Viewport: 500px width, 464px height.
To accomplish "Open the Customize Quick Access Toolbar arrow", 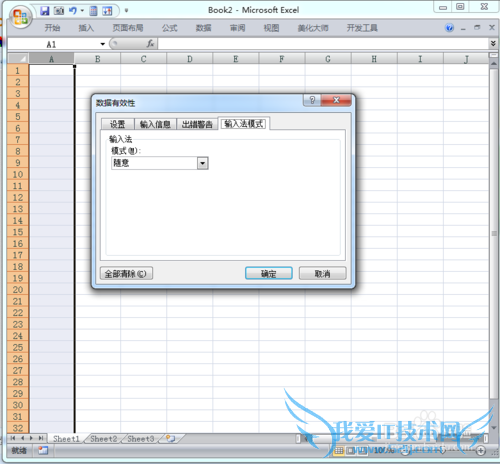I will (x=126, y=11).
